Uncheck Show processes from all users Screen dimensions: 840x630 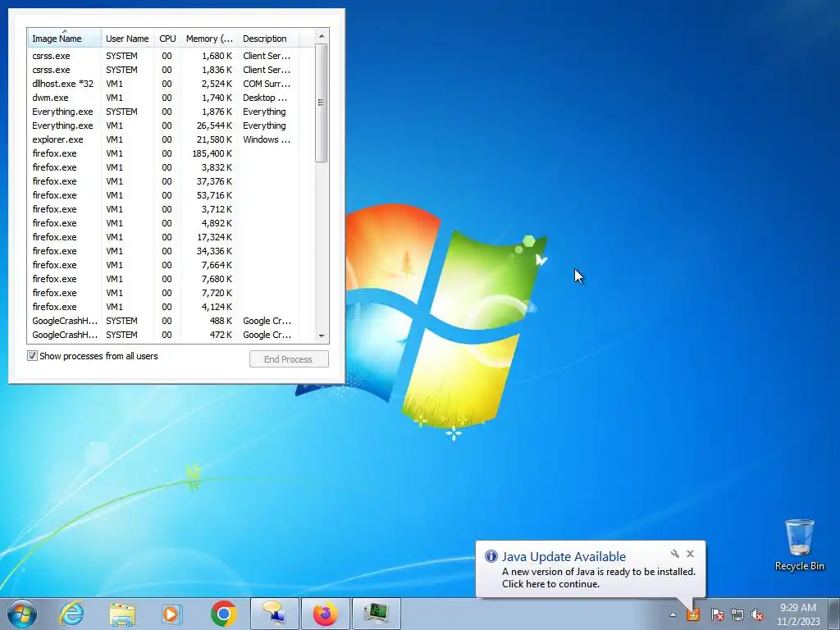click(x=32, y=356)
